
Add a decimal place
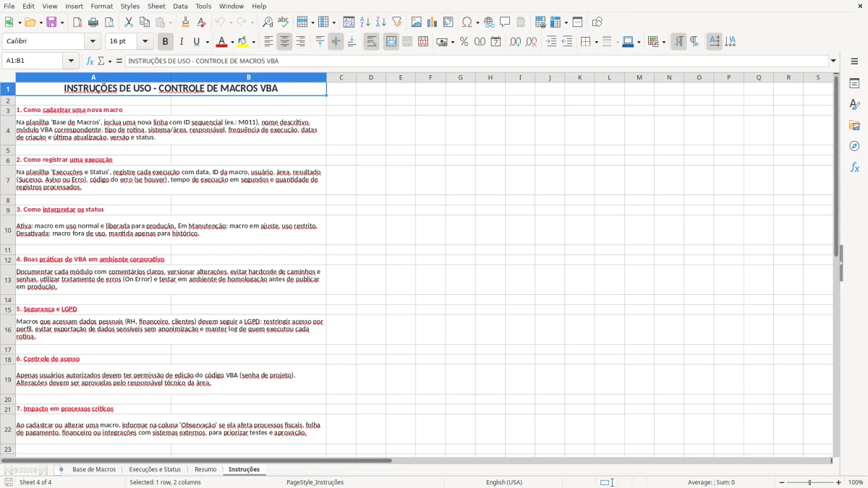515,42
